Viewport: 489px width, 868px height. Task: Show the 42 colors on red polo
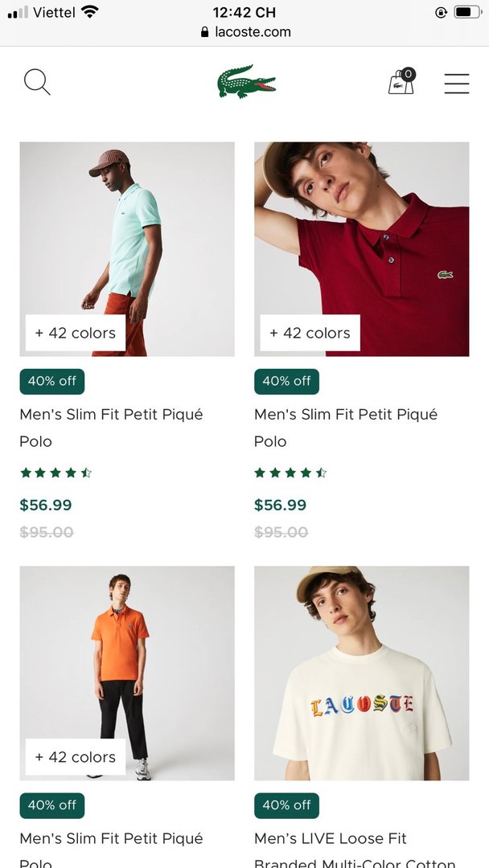pyautogui.click(x=310, y=333)
